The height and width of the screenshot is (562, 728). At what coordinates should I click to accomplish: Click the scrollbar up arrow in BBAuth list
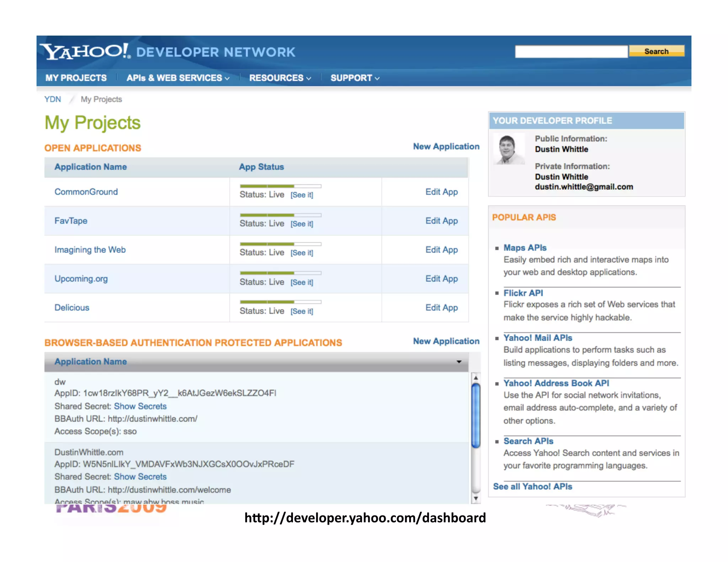476,378
